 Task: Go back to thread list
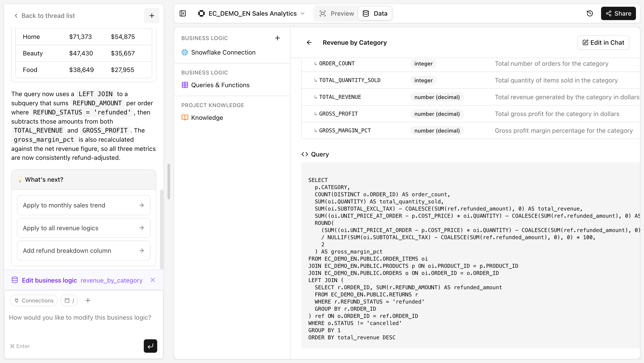[x=44, y=16]
